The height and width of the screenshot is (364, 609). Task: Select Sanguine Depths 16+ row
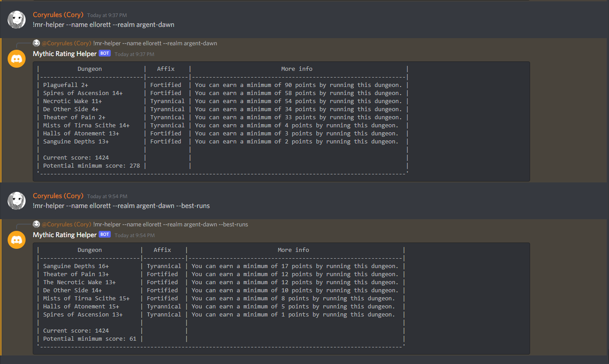coord(221,266)
